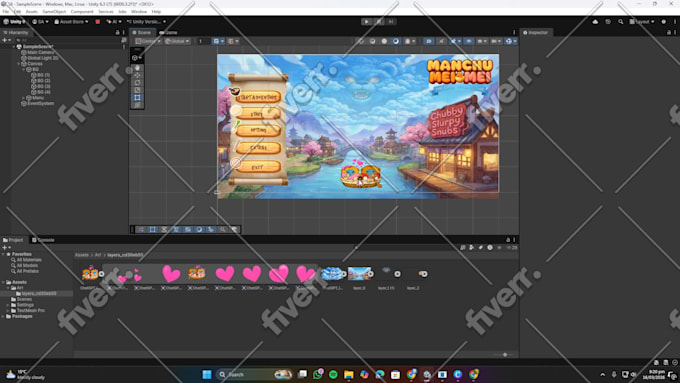Open the File menu
The image size is (680, 383).
(x=6, y=12)
